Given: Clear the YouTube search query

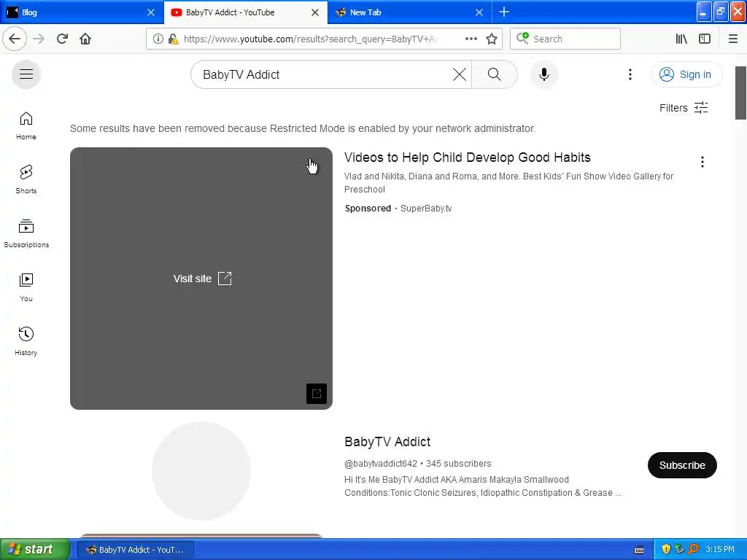Looking at the screenshot, I should click(x=460, y=74).
